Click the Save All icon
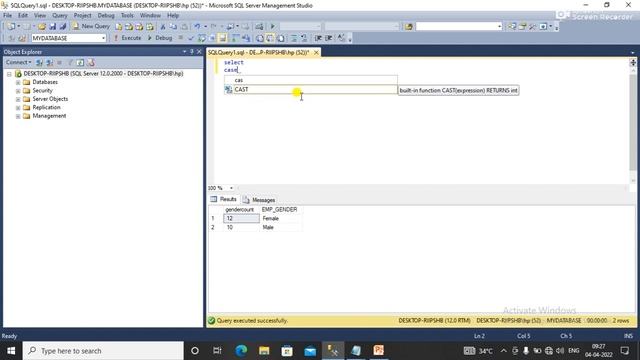The width and height of the screenshot is (640, 360). coord(62,27)
